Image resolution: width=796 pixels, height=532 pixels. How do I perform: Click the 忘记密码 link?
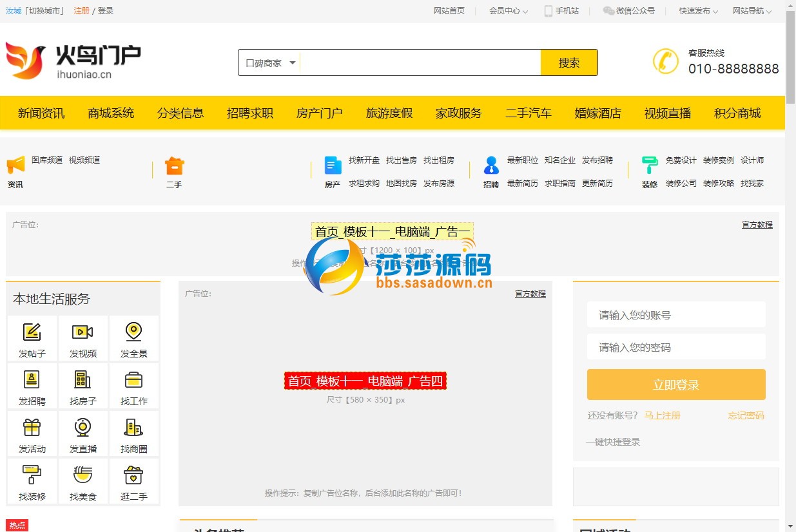746,415
